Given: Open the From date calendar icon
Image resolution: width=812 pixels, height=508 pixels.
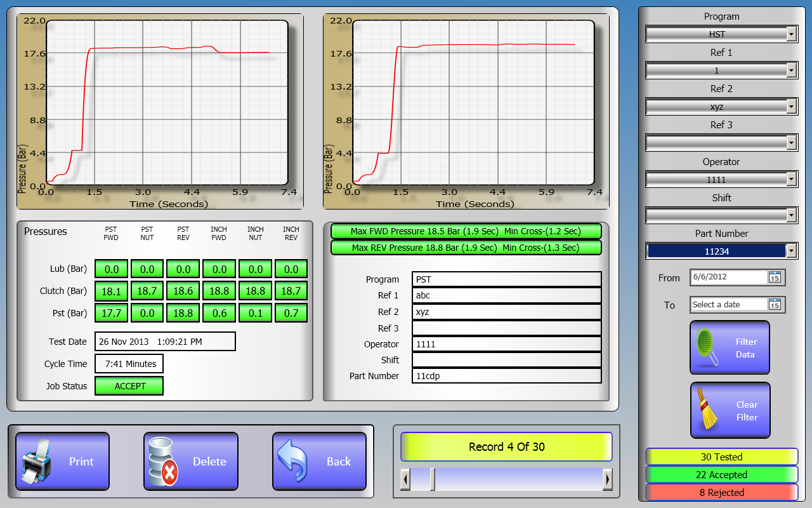Looking at the screenshot, I should (775, 277).
